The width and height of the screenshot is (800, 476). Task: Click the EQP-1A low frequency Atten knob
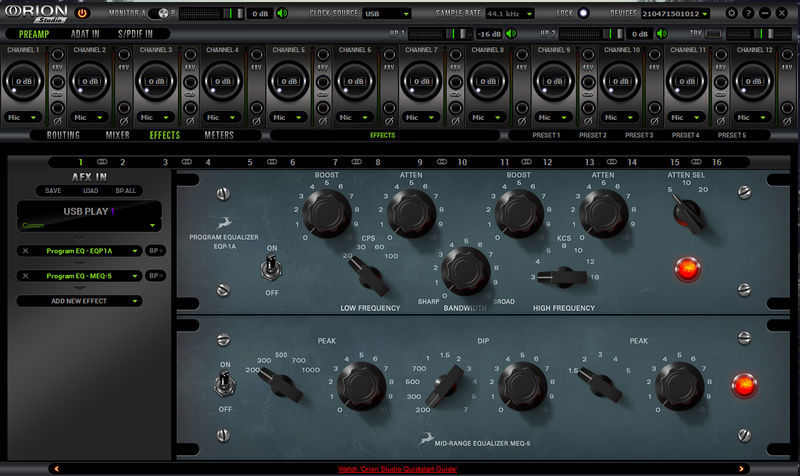pyautogui.click(x=411, y=213)
